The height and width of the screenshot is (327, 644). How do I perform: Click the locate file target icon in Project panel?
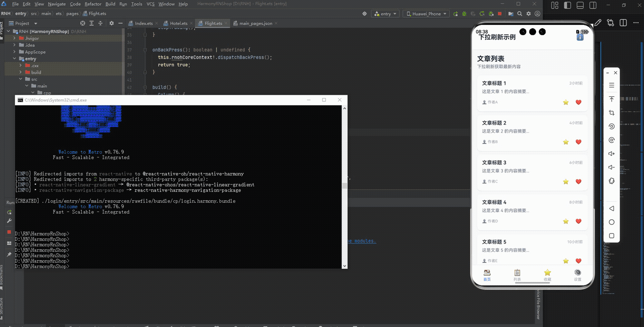pos(83,23)
